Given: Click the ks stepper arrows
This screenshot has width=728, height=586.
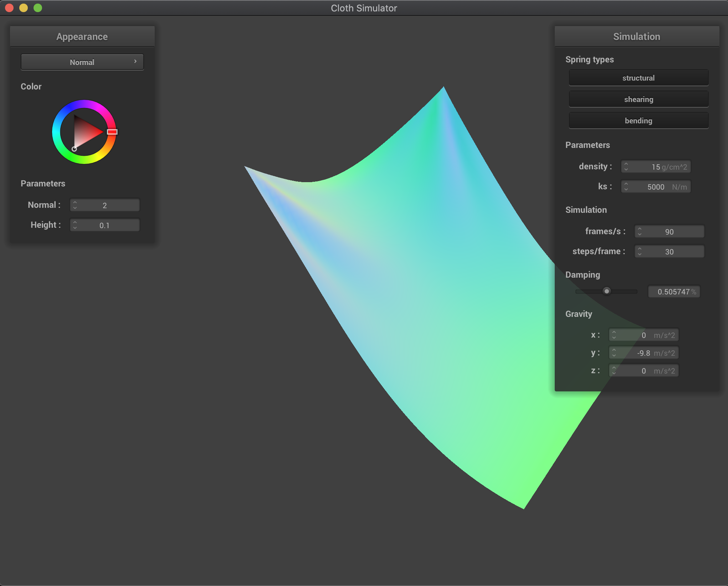Looking at the screenshot, I should click(x=626, y=186).
